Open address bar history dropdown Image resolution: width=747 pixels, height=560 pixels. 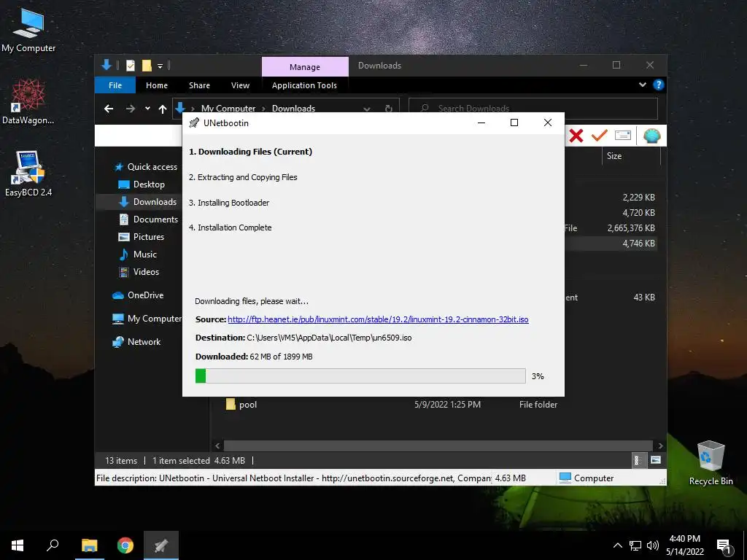(x=366, y=109)
